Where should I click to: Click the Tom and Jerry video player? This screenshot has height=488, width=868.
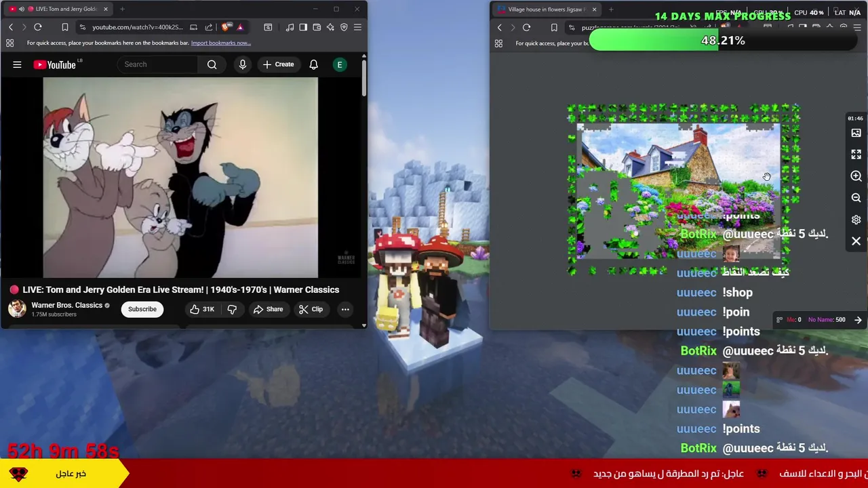click(x=180, y=178)
